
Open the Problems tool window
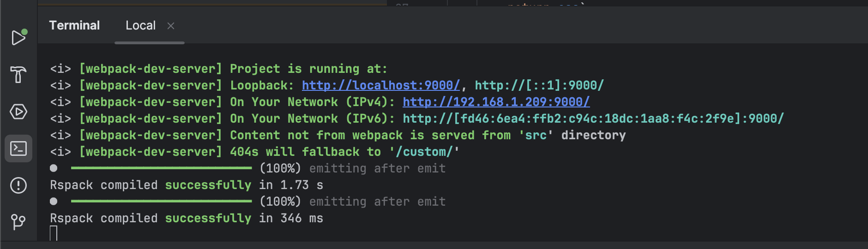click(x=18, y=185)
